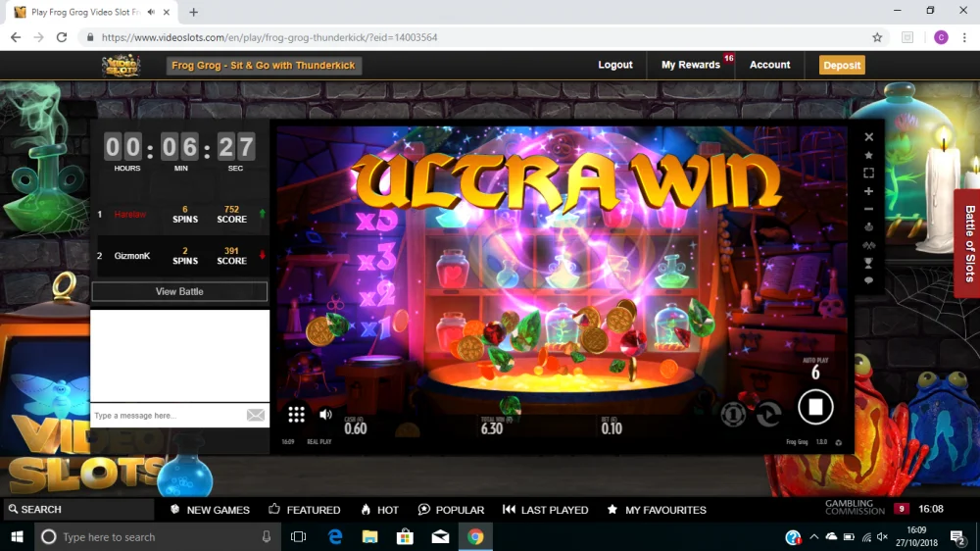
Task: Open the chat bubble icon in the game sidebar
Action: click(x=868, y=280)
